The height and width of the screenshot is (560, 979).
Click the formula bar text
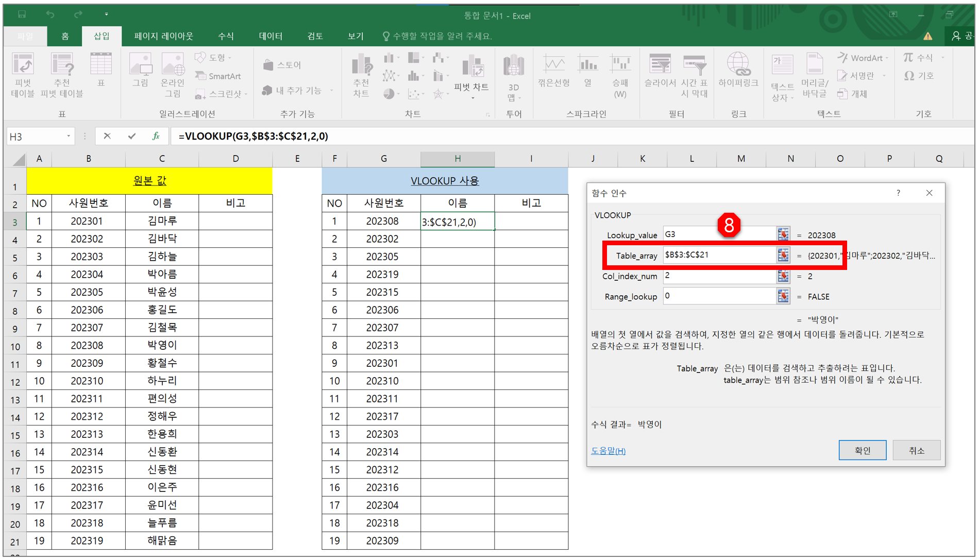[254, 136]
